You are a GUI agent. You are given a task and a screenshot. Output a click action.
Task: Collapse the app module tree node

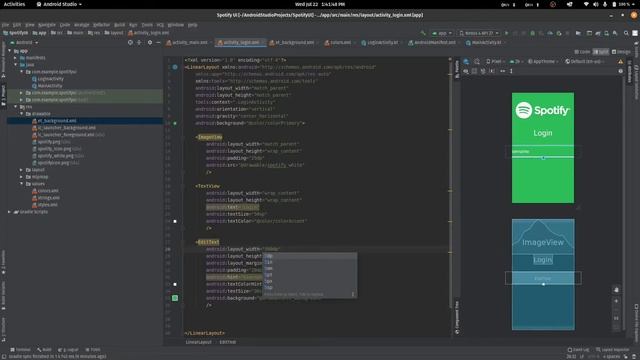click(x=10, y=51)
